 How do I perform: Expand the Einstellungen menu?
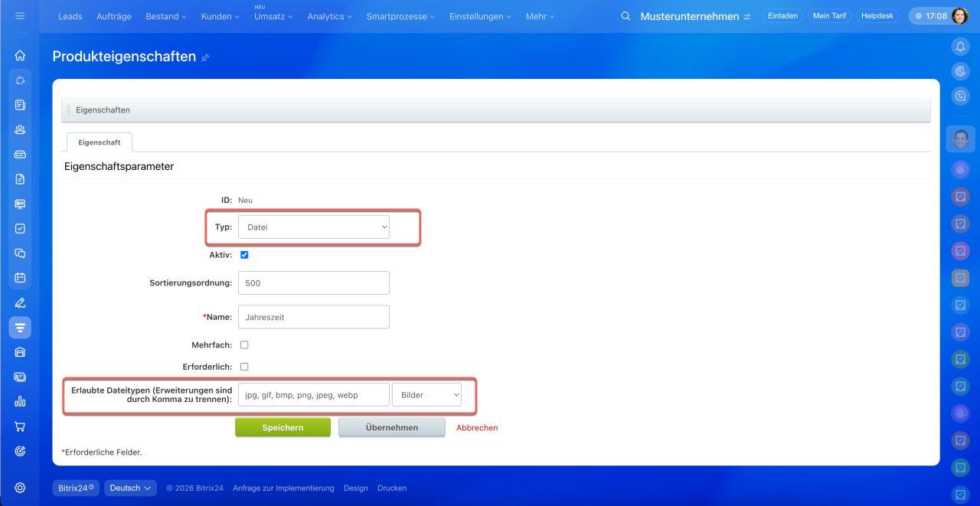[481, 16]
